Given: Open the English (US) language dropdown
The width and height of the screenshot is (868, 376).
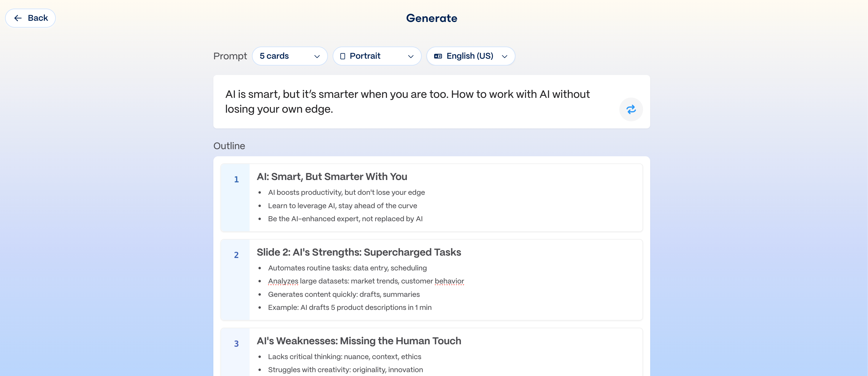Looking at the screenshot, I should point(470,56).
